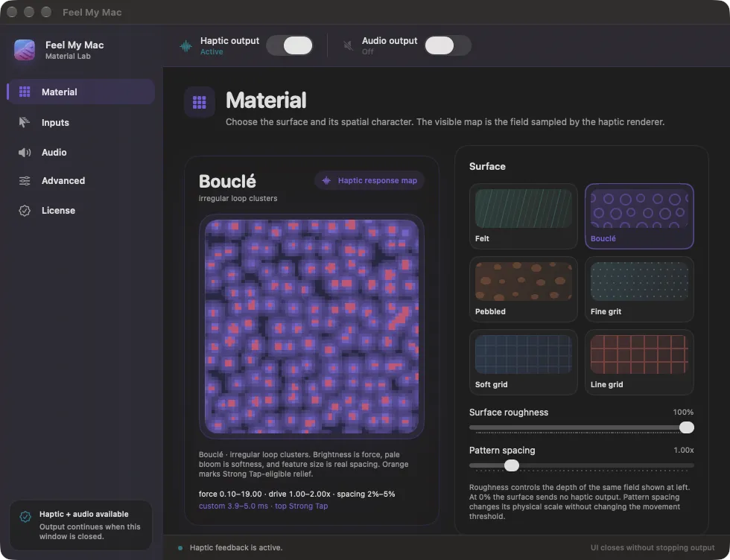Click the 'Off' status under Audio output
The image size is (730, 560).
click(368, 51)
